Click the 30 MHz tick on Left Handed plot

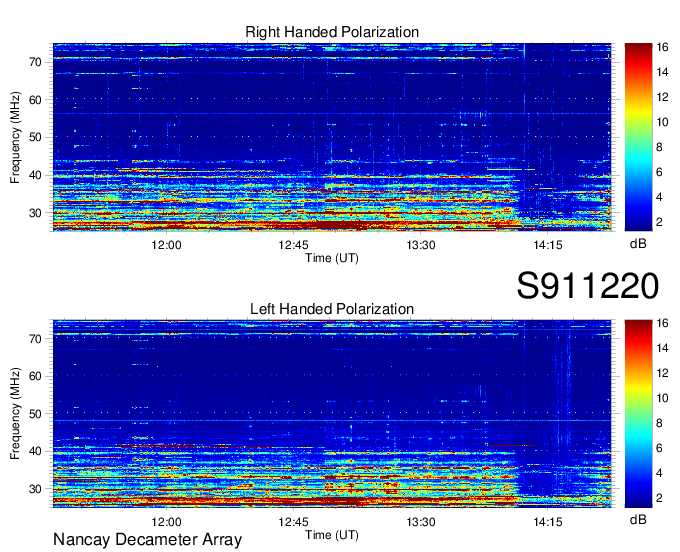click(x=36, y=490)
